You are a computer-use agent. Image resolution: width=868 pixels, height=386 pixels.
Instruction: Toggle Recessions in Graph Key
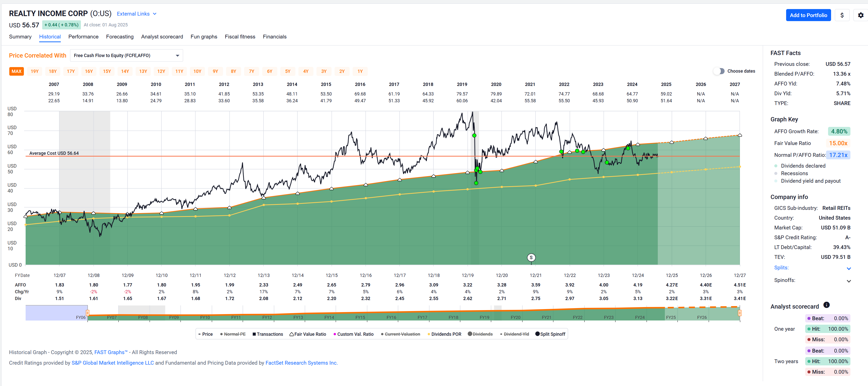[x=791, y=173]
